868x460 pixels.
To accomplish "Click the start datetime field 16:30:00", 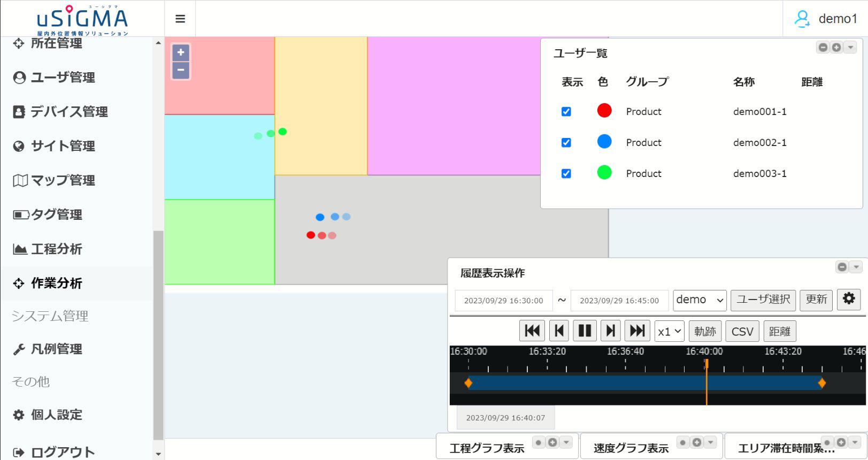I will click(x=503, y=301).
